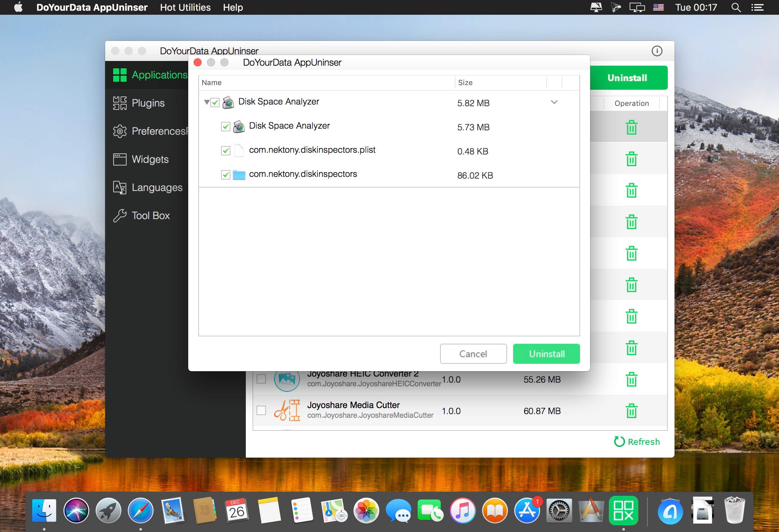Cancel the uninstall dialog
Screen dimensions: 779x532
[x=473, y=354]
